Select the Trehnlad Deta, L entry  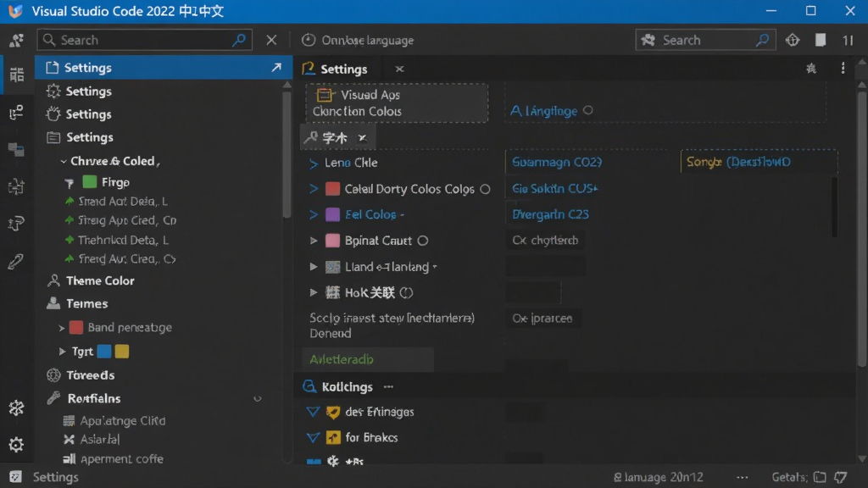(x=117, y=240)
